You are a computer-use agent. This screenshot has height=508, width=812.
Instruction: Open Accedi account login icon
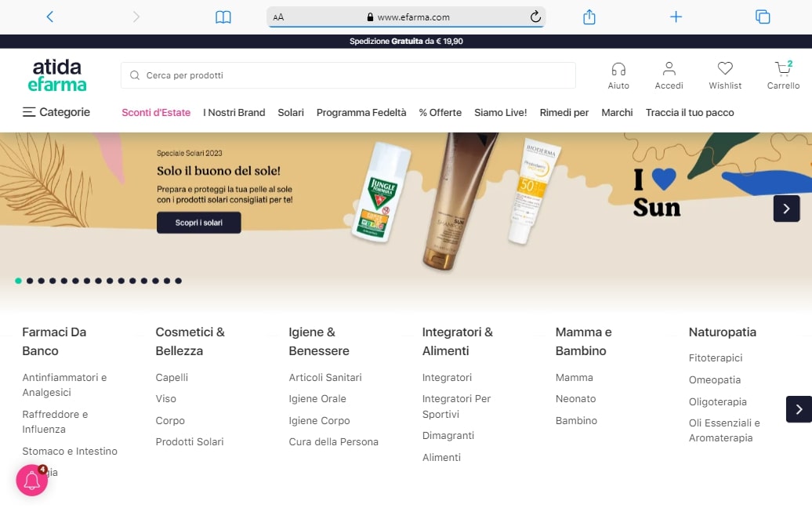(669, 75)
